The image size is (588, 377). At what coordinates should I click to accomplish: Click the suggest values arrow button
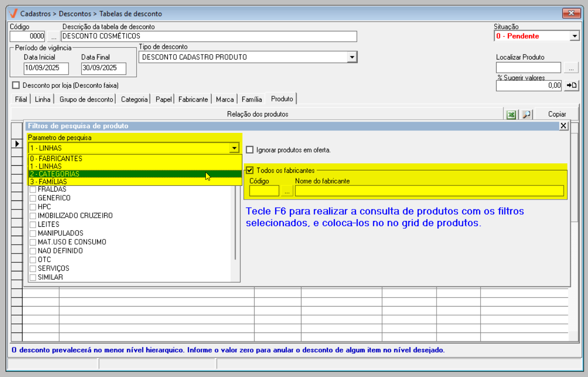point(572,85)
